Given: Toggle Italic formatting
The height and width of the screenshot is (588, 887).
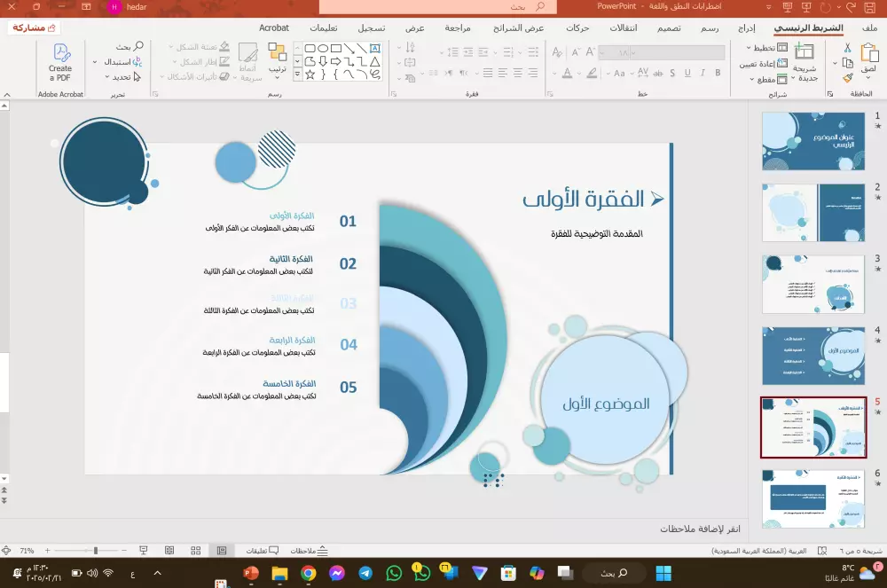Looking at the screenshot, I should 703,72.
